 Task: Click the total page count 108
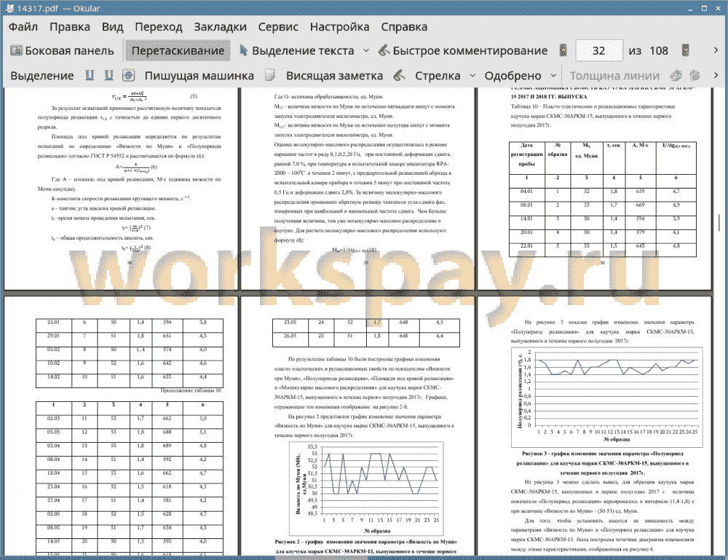pyautogui.click(x=658, y=51)
